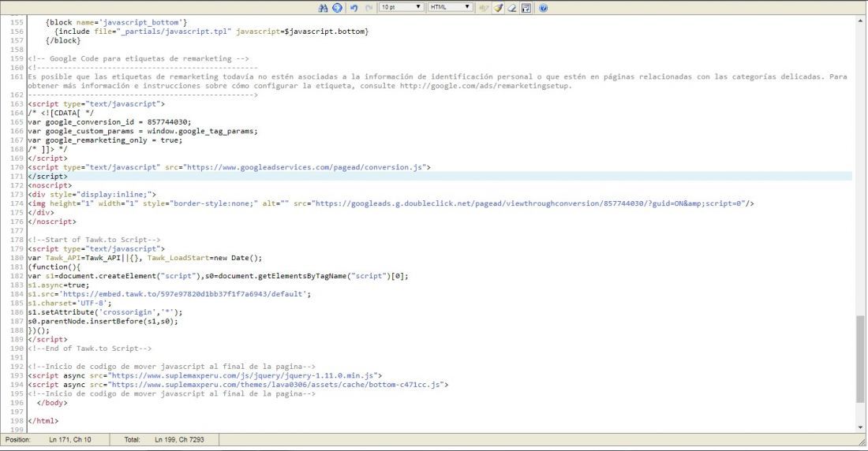Redo the last undone edit
The height and width of the screenshot is (451, 868).
369,8
